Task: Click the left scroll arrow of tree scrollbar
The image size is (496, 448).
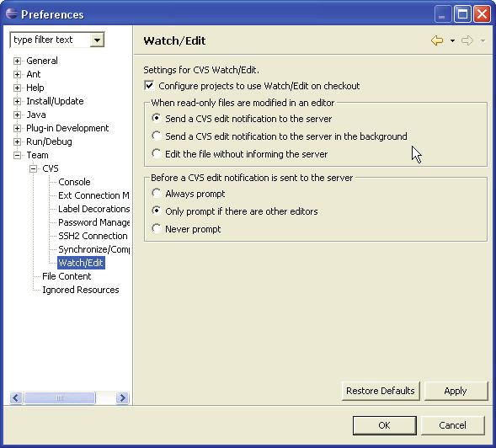Action: point(16,397)
